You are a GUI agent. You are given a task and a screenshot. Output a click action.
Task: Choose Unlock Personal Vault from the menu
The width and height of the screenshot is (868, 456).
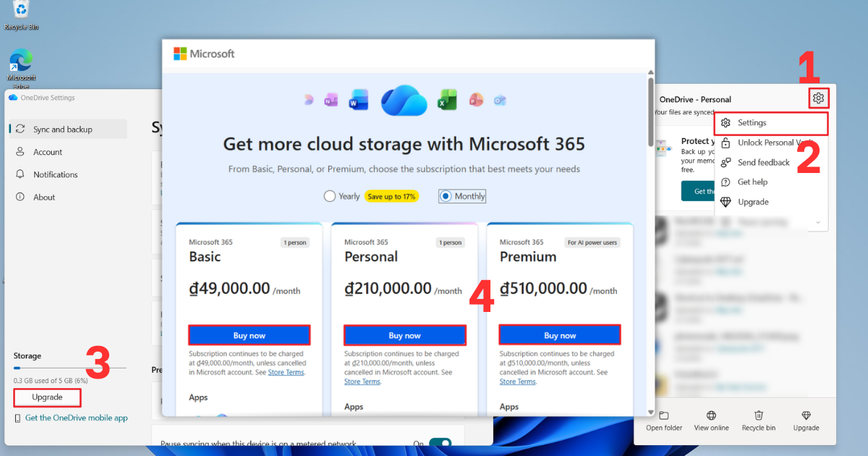tap(771, 143)
